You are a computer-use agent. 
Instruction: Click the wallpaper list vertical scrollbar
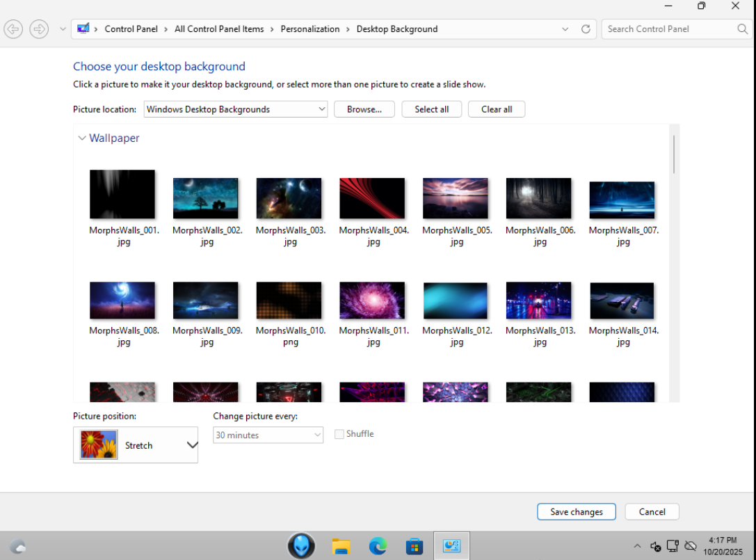click(x=673, y=154)
